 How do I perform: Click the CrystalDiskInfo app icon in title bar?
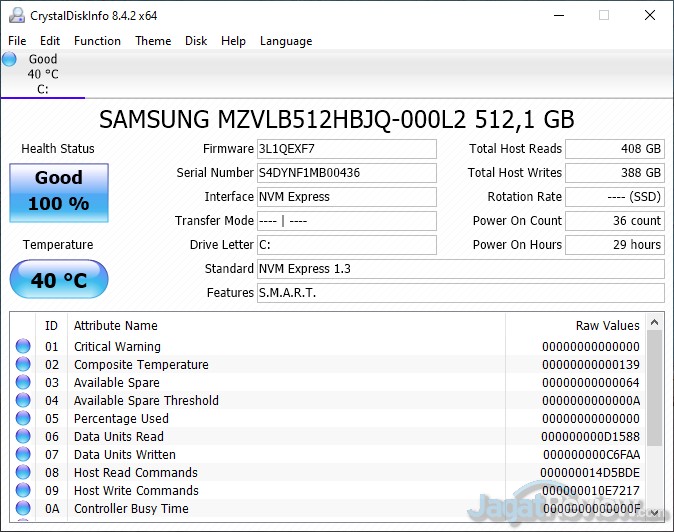[15, 15]
